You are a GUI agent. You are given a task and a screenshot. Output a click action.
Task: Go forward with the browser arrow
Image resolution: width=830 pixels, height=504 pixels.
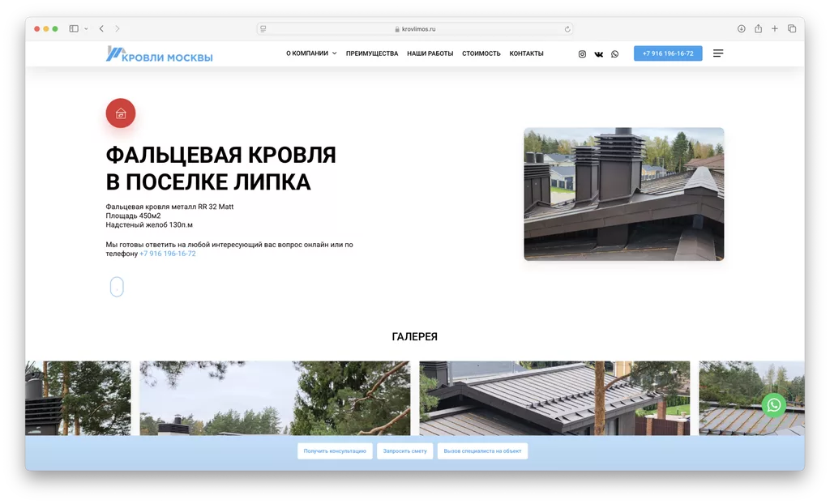(x=117, y=28)
